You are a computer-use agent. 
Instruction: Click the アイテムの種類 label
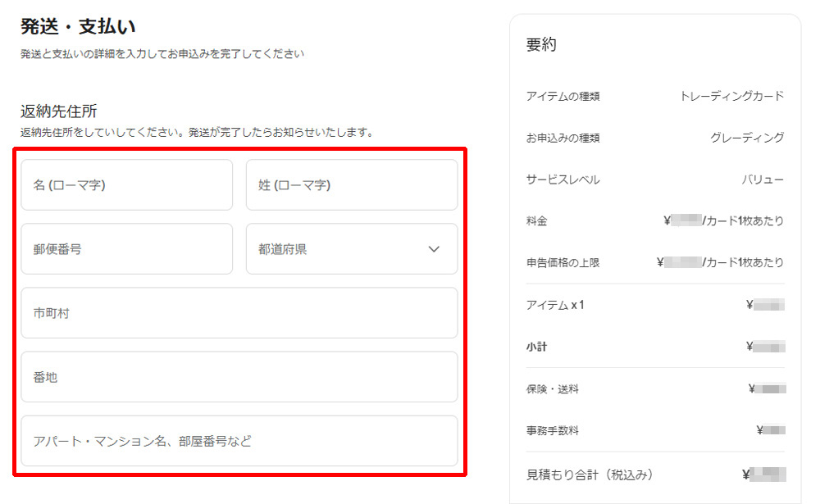(563, 96)
